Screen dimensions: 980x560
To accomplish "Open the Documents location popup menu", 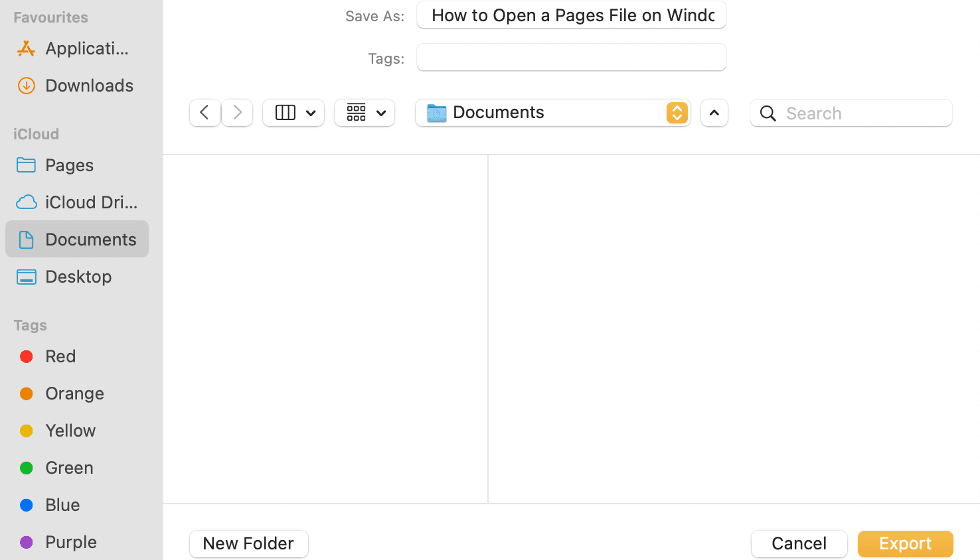I will tap(553, 113).
